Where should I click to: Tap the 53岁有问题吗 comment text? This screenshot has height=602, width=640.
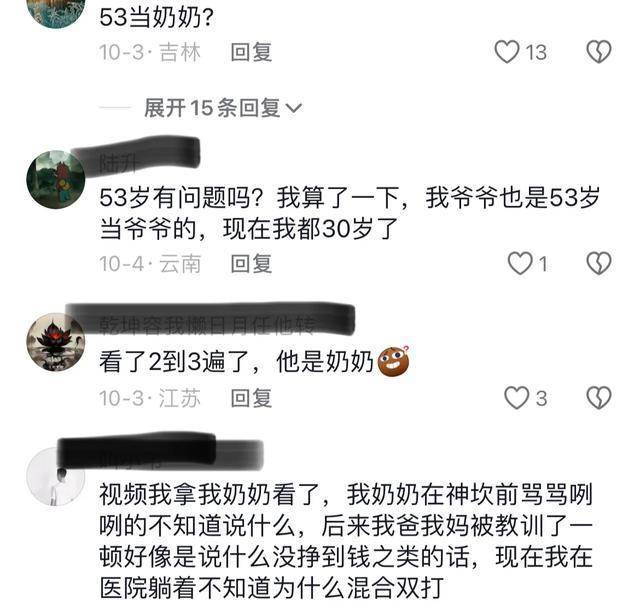click(x=350, y=213)
